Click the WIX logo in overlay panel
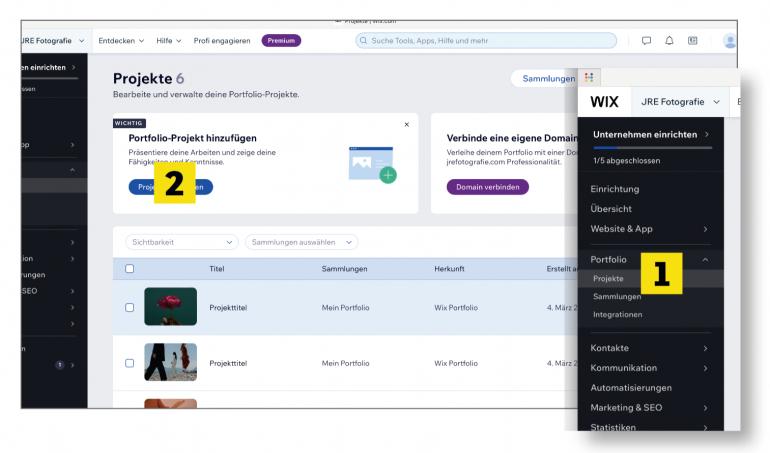The height and width of the screenshot is (453, 770). pyautogui.click(x=604, y=102)
